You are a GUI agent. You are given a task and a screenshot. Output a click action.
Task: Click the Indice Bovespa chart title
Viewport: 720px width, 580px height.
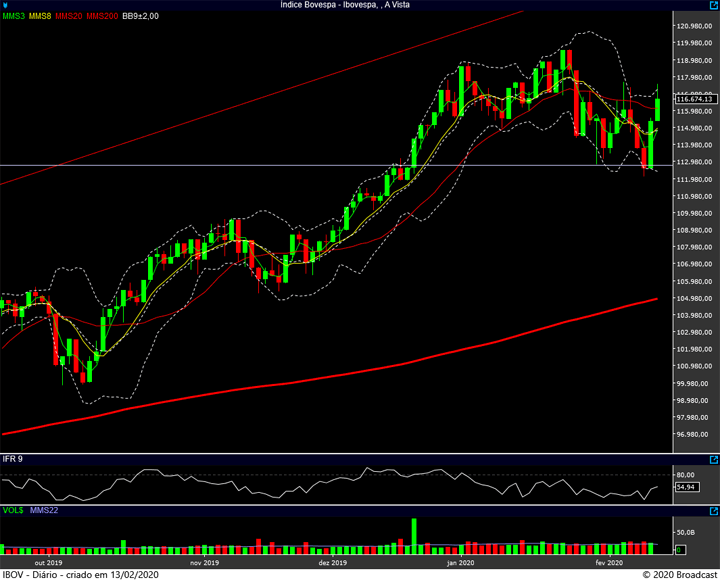[359, 5]
